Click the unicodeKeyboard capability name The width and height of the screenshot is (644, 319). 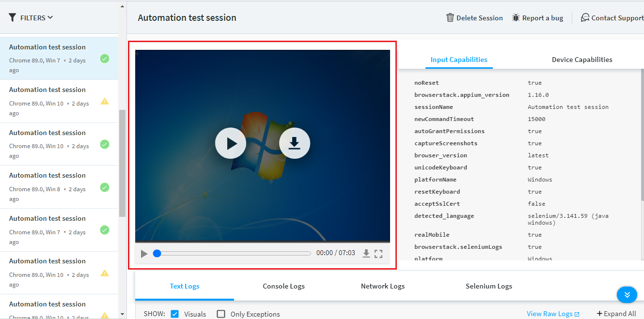click(441, 167)
